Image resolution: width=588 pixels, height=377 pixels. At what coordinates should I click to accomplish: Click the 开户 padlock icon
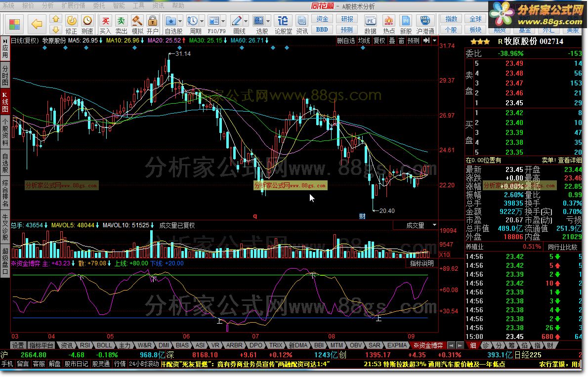click(x=153, y=21)
